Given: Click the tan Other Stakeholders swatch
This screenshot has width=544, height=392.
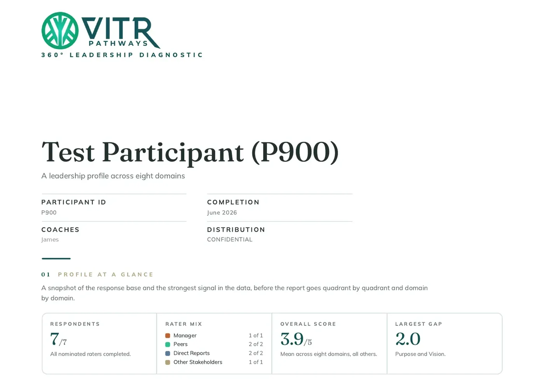Looking at the screenshot, I should click(167, 362).
